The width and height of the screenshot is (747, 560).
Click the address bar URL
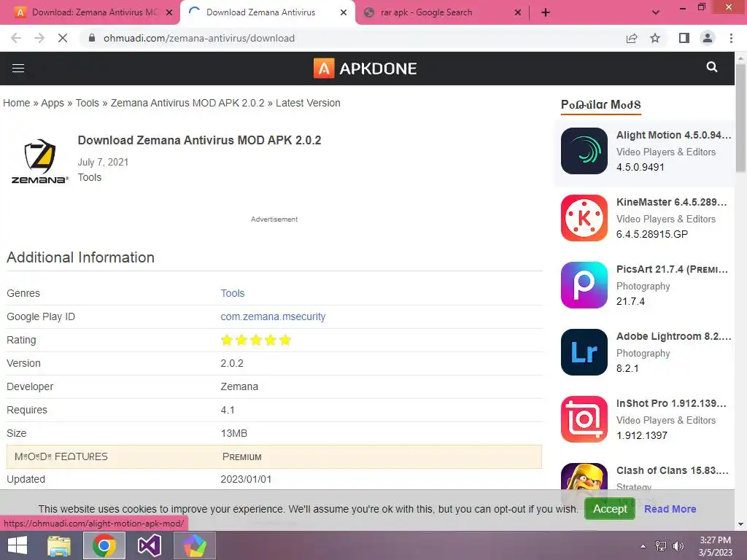[199, 38]
